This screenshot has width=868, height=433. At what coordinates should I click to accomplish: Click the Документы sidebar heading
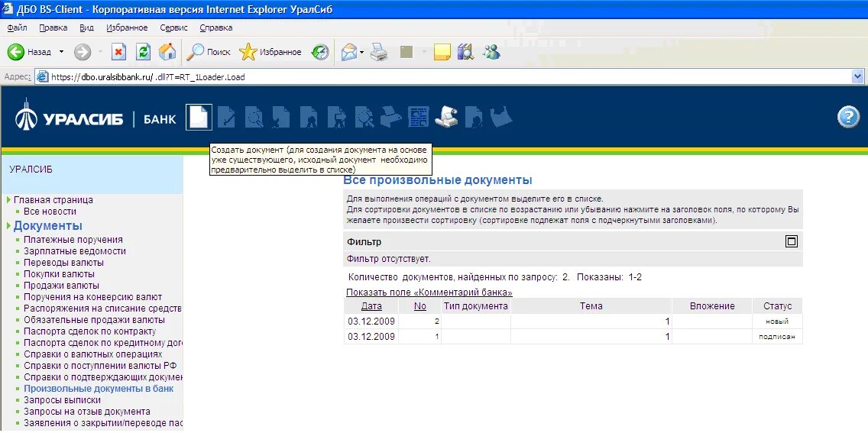tap(47, 225)
